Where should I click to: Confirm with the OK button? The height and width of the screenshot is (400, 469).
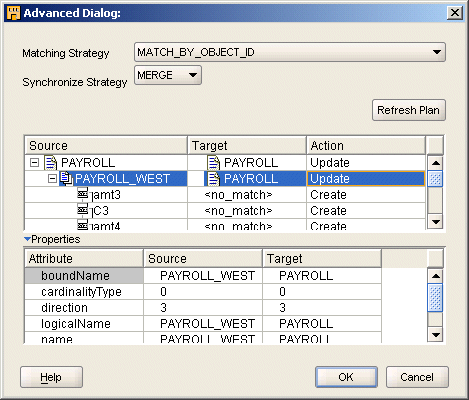pyautogui.click(x=346, y=377)
